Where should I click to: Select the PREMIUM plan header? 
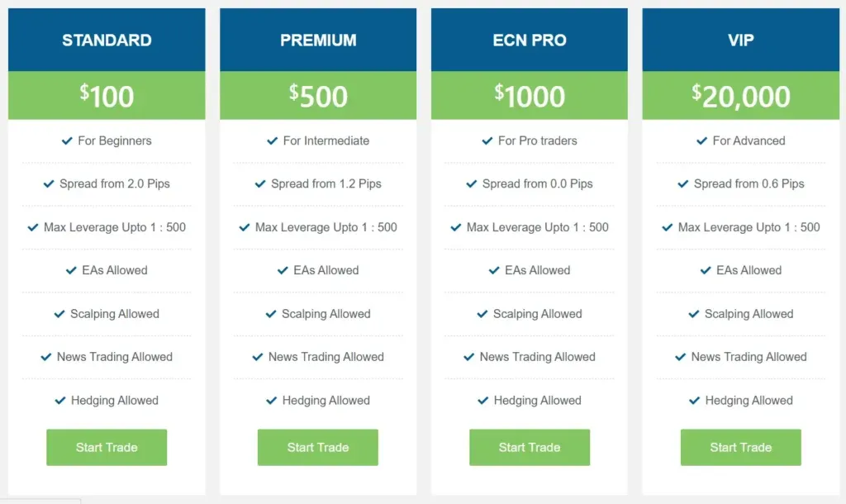(318, 40)
